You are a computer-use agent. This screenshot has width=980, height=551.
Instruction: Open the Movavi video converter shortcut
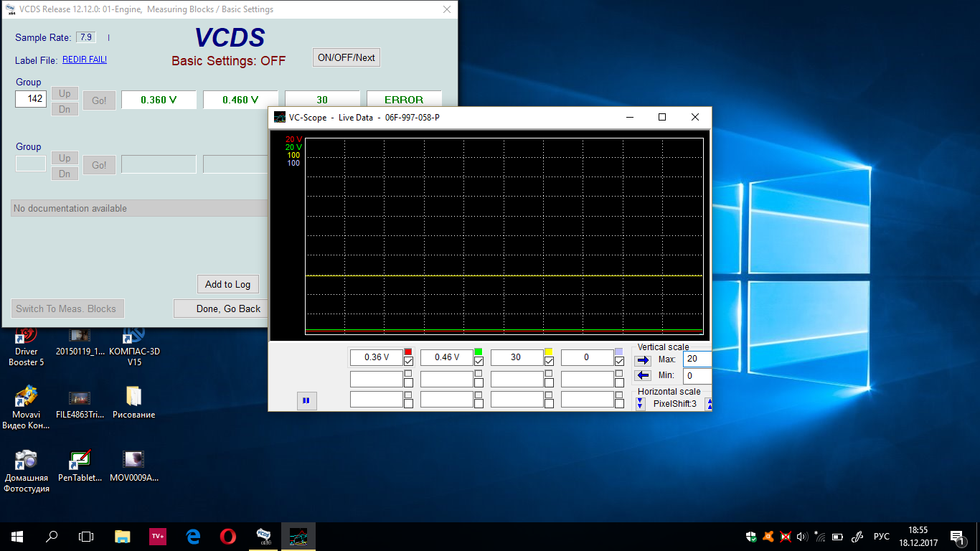27,406
